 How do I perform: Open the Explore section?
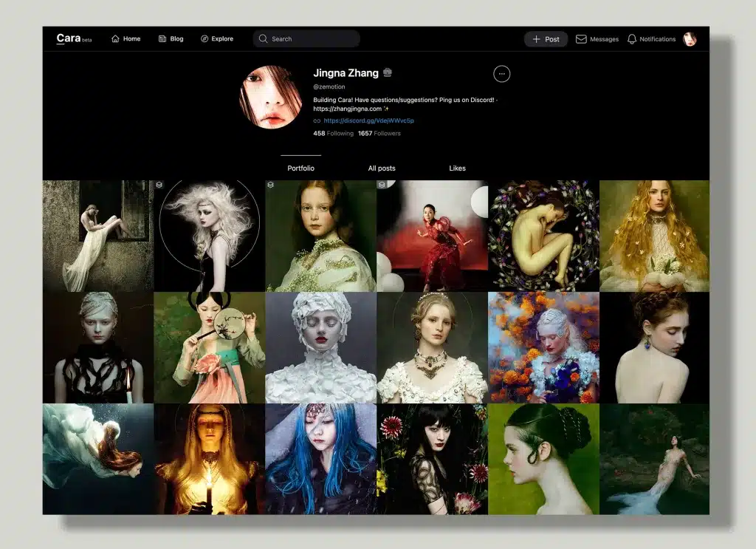[216, 39]
